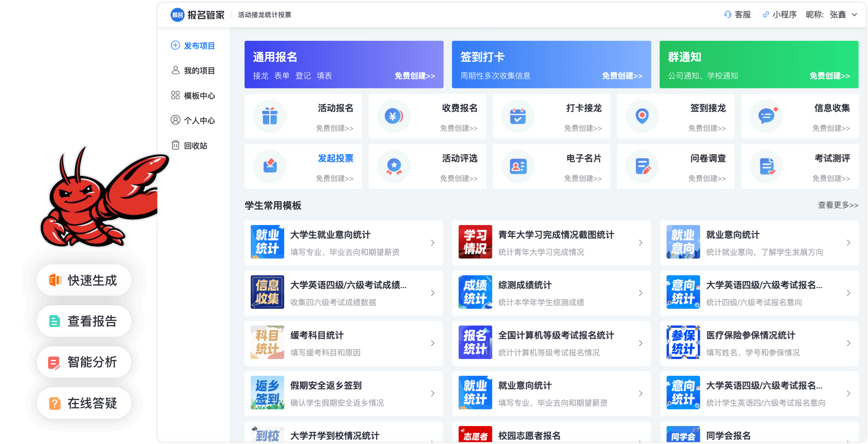Open 小程序 link icon
This screenshot has width=868, height=444.
click(x=766, y=15)
